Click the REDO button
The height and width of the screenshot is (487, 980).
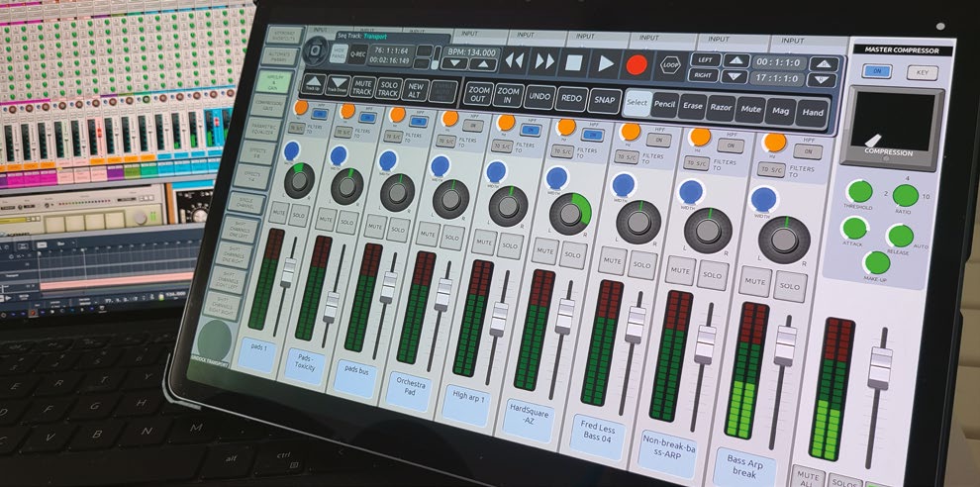[571, 99]
